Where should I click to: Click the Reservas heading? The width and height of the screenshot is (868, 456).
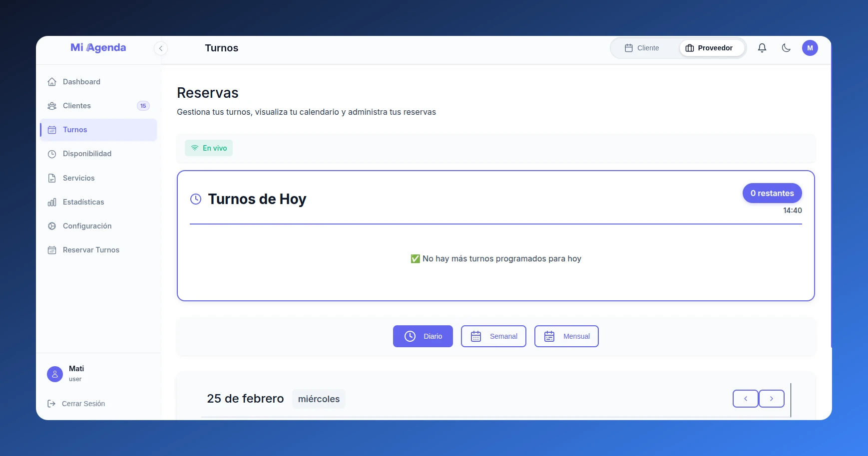tap(208, 93)
